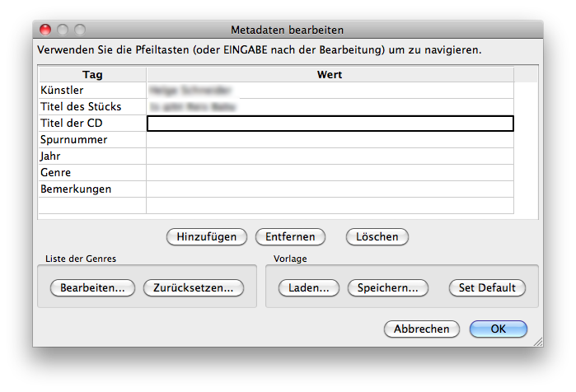Confirm changes with OK button
Image resolution: width=576 pixels, height=392 pixels.
tap(498, 329)
